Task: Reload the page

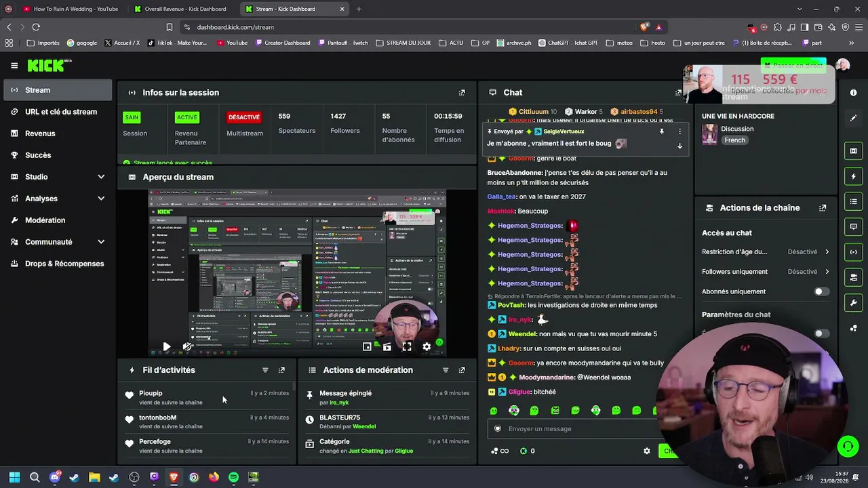Action: [x=36, y=27]
